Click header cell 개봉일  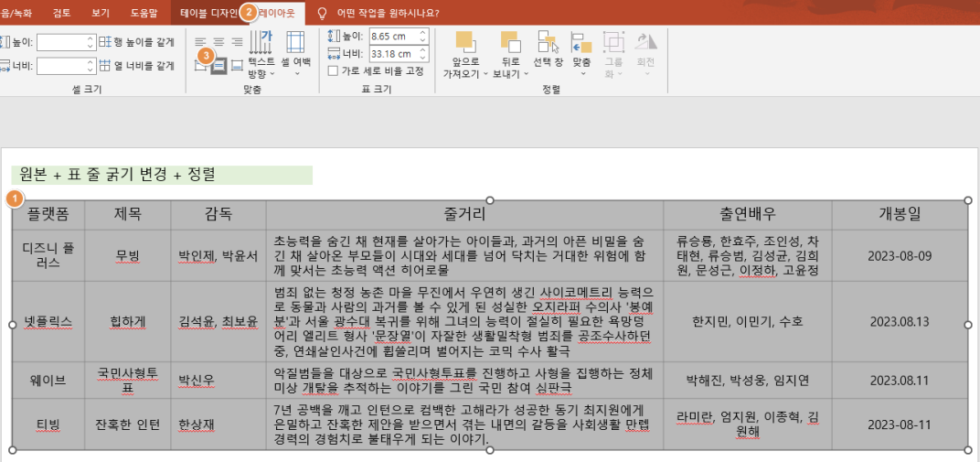(x=900, y=215)
